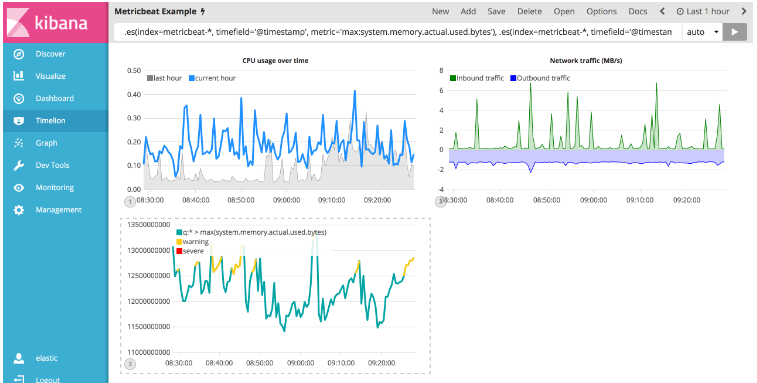Open Monitoring eye icon
757x383 pixels.
(19, 187)
